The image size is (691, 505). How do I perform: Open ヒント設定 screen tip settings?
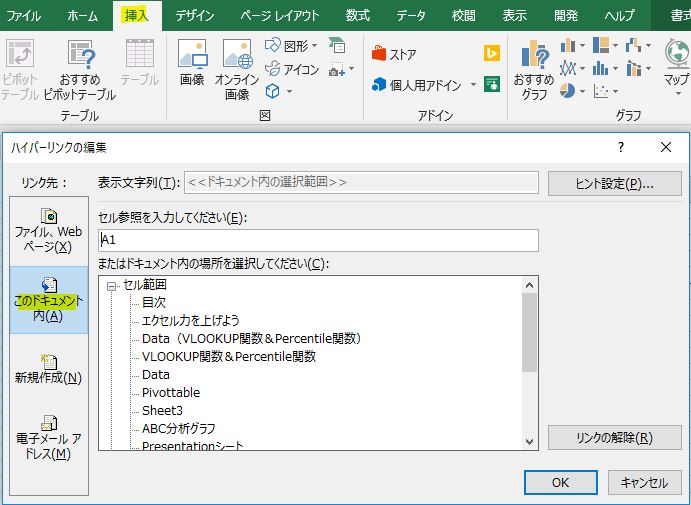point(614,183)
